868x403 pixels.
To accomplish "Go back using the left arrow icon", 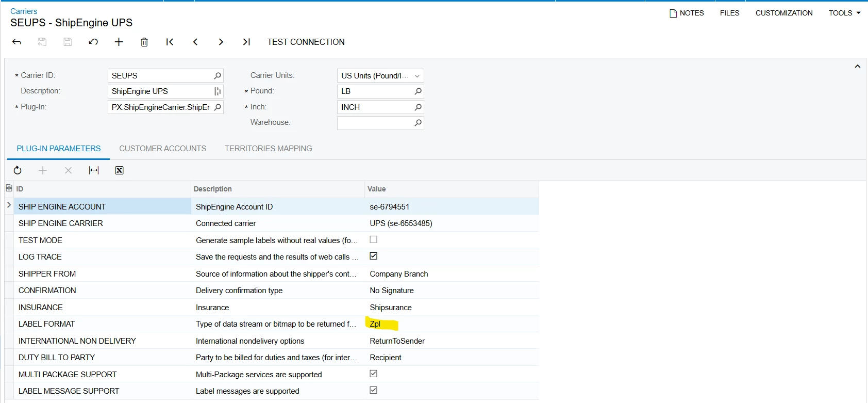I will pos(16,42).
